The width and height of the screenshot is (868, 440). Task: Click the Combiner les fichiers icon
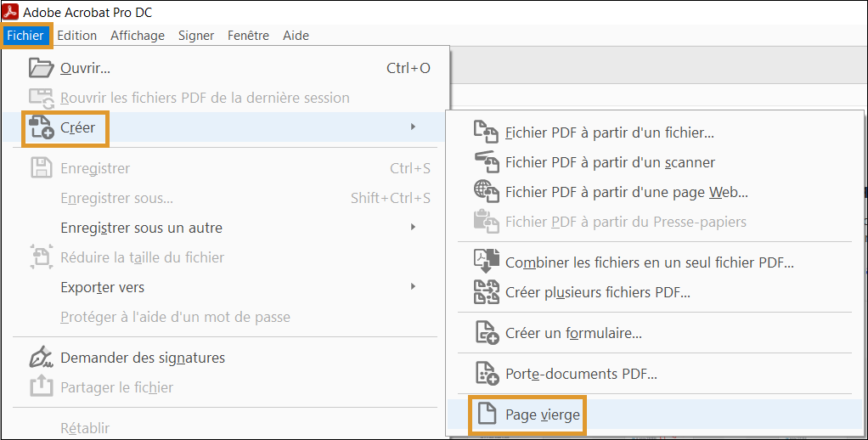click(486, 262)
